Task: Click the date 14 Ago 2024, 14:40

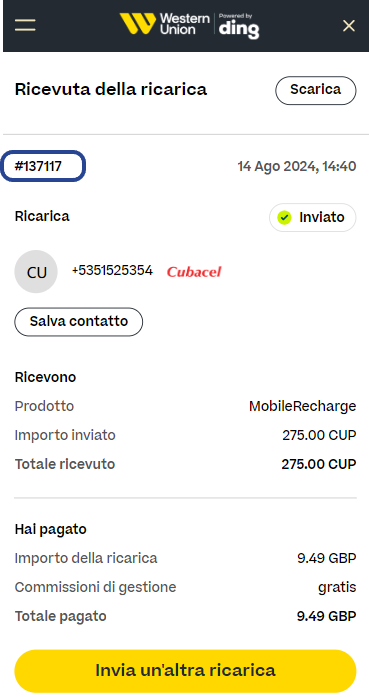Action: coord(297,167)
